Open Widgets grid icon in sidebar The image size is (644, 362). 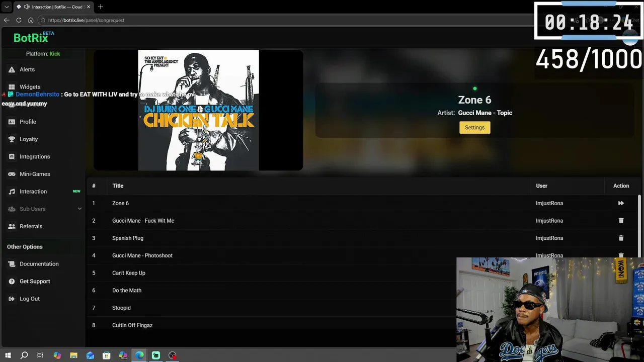(x=12, y=87)
